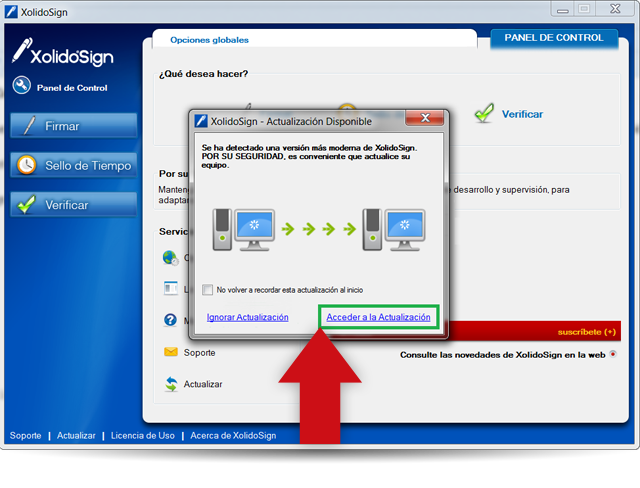The height and width of the screenshot is (488, 640).
Task: Open Licencia de Uso in footer
Action: [142, 436]
